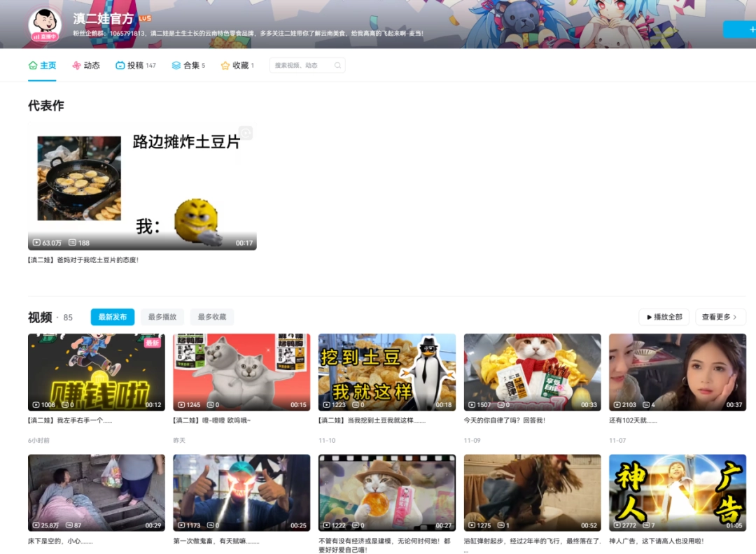Click the play icon inside 播放全部
This screenshot has width=756, height=554.
coord(649,317)
